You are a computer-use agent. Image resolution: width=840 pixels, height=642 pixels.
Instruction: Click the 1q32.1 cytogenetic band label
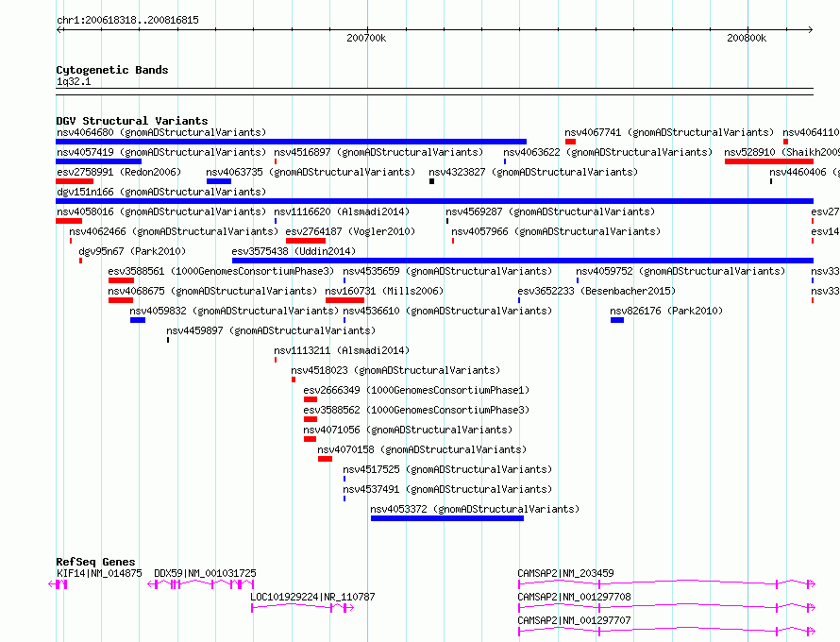point(74,81)
